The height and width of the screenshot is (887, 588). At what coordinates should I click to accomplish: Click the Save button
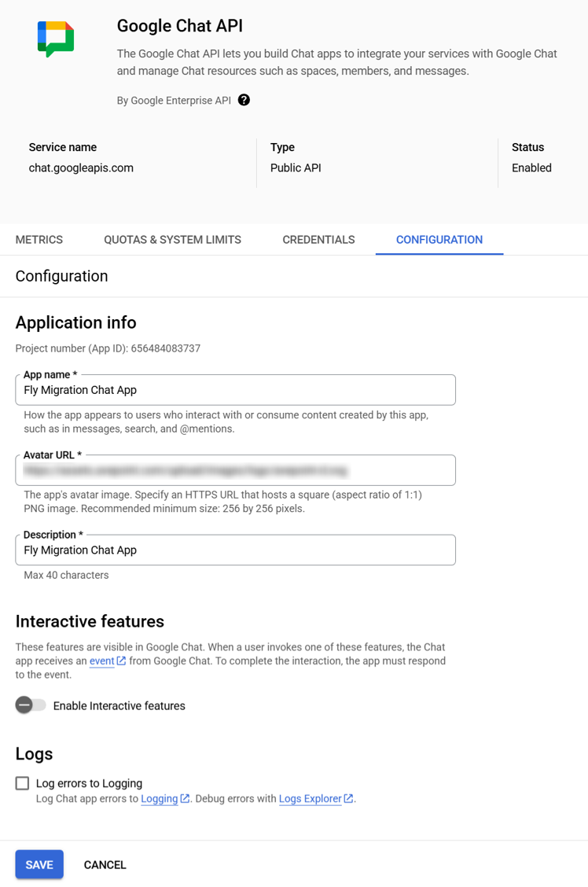pos(39,864)
